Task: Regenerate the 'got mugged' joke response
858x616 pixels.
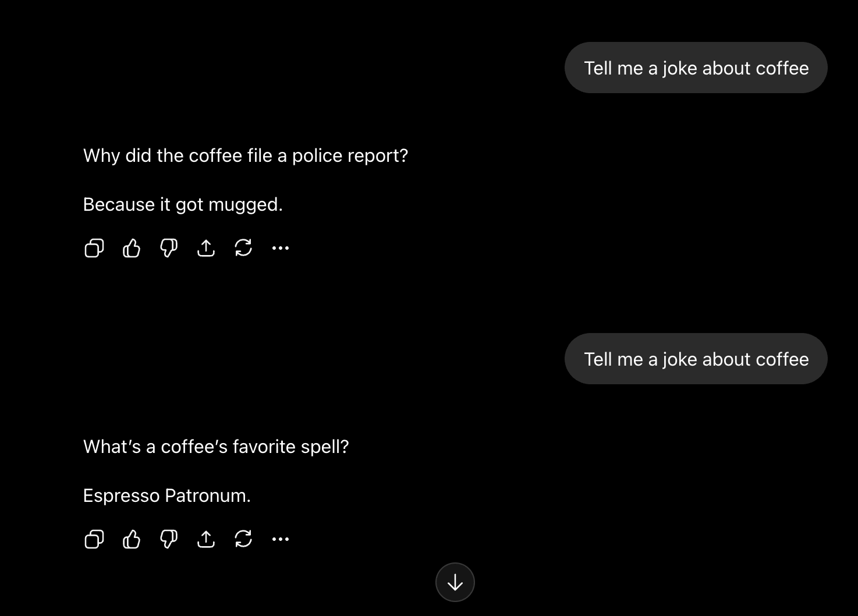Action: [x=243, y=249]
